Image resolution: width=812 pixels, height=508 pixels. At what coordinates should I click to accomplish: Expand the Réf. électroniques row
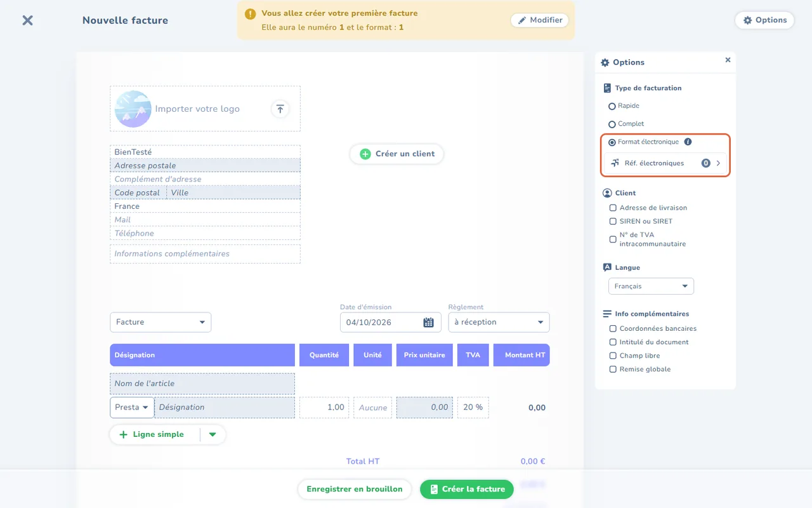(665, 163)
